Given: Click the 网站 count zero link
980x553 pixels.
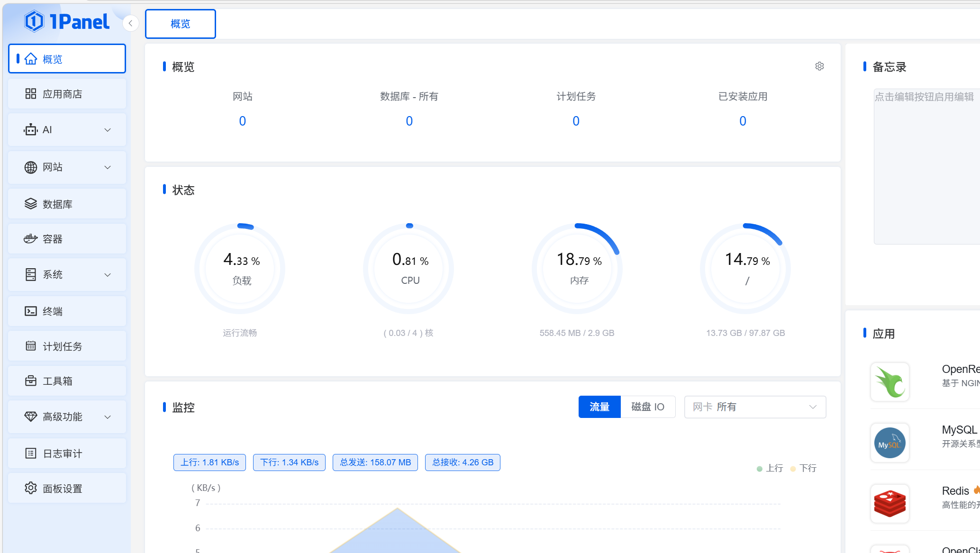Looking at the screenshot, I should 242,121.
